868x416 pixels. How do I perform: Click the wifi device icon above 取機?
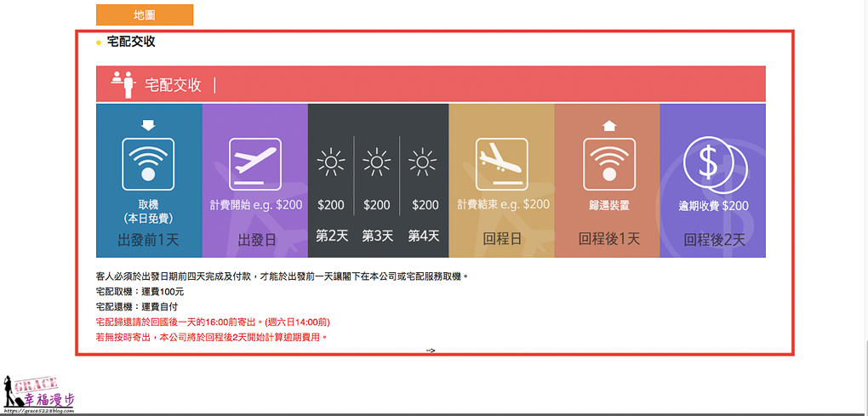point(148,163)
